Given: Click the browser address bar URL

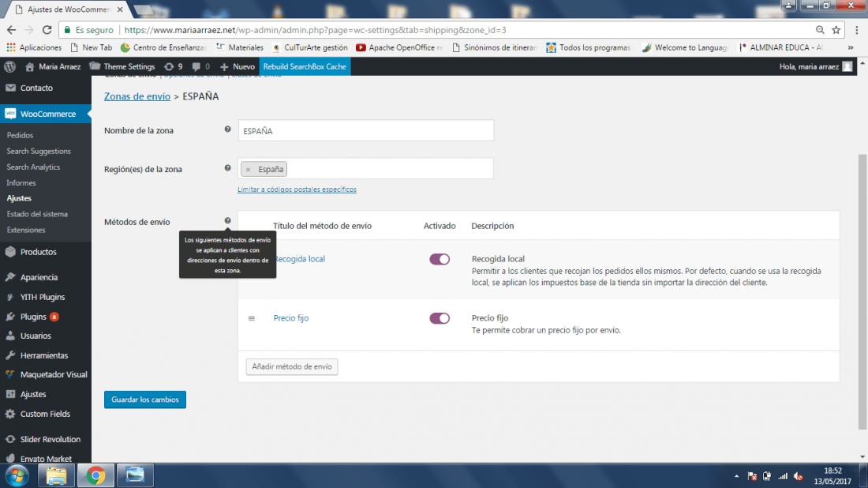Looking at the screenshot, I should point(315,30).
